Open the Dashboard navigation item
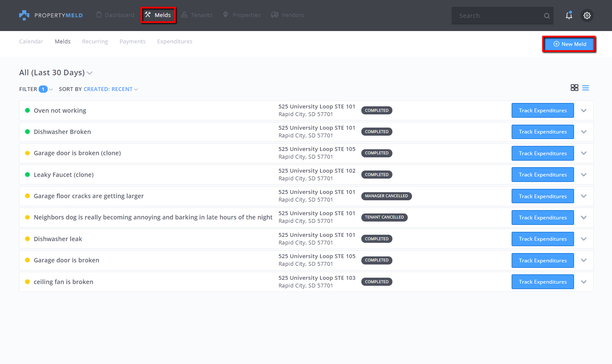The image size is (612, 364). [x=115, y=15]
